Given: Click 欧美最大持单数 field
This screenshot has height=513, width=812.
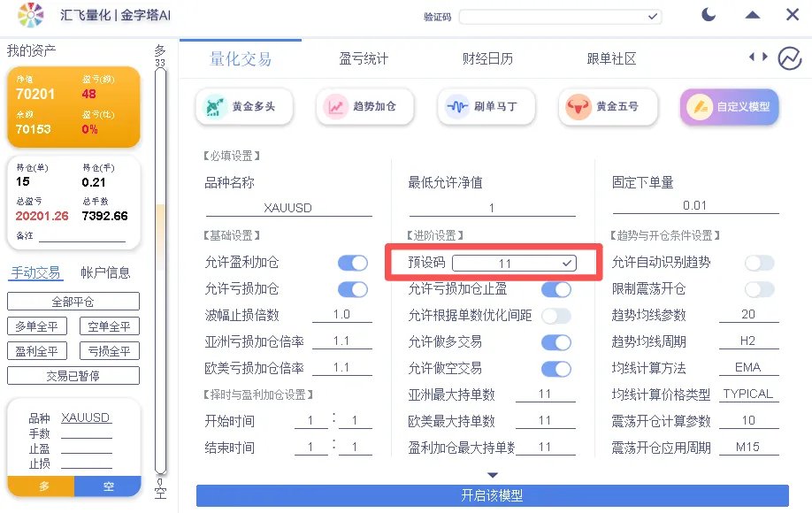Looking at the screenshot, I should [x=545, y=420].
